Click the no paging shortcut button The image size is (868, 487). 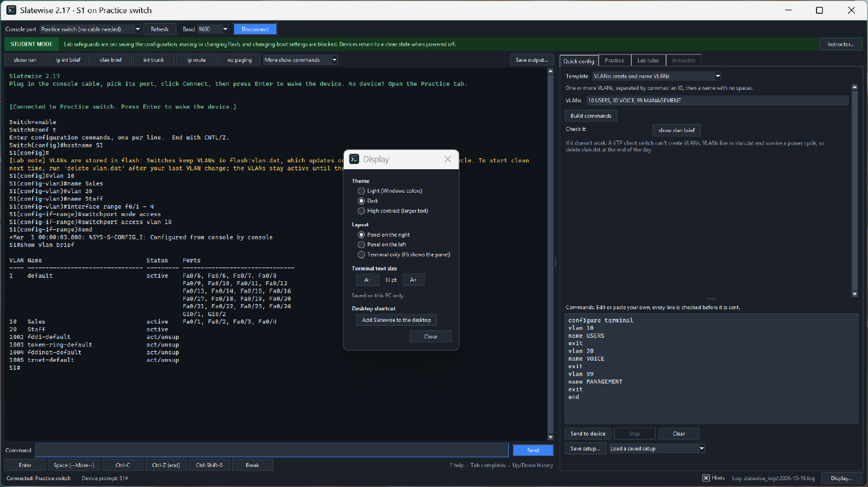[x=239, y=60]
